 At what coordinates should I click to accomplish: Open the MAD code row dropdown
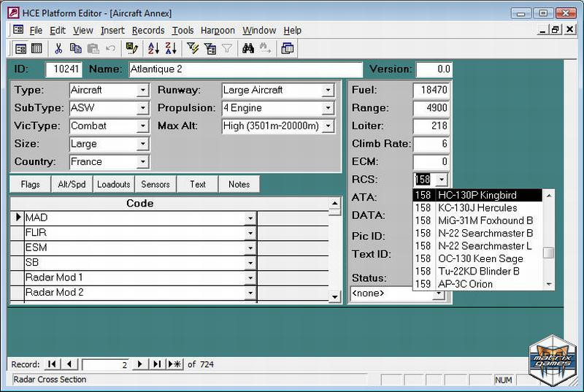[250, 218]
